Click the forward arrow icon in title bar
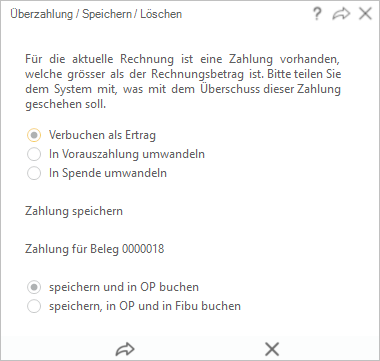Screen dimensions: 380x361 pos(341,14)
